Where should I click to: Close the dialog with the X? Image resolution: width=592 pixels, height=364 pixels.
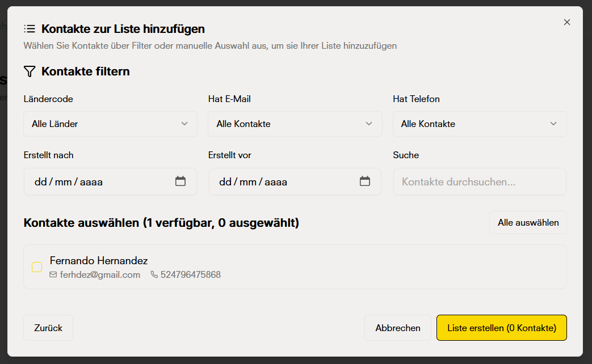[x=566, y=22]
